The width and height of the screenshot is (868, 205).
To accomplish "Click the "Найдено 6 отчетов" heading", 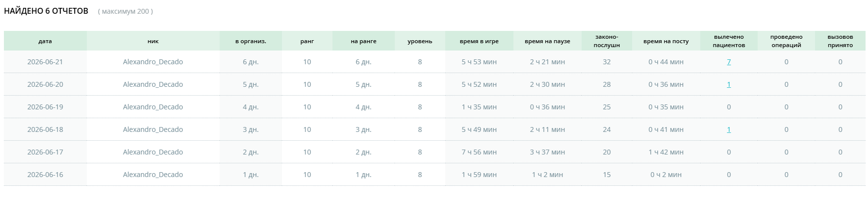I will pyautogui.click(x=46, y=11).
